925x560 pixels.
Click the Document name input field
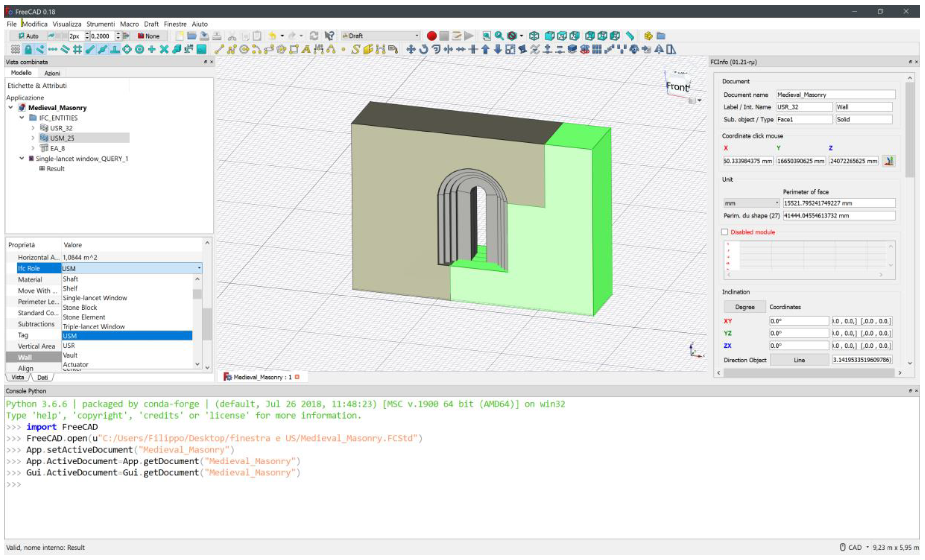point(835,95)
